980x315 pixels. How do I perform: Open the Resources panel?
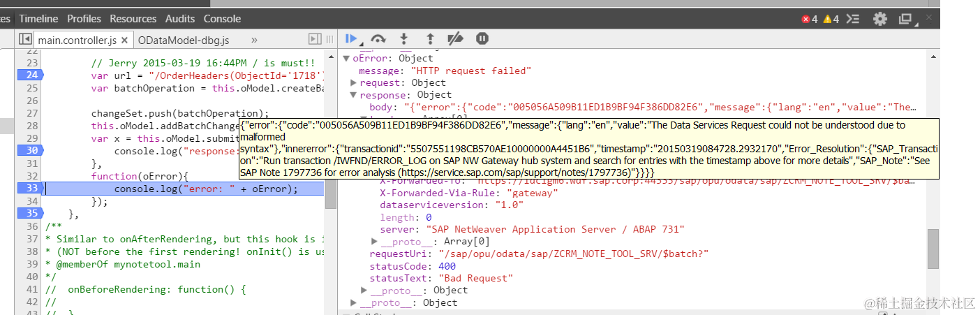click(133, 19)
